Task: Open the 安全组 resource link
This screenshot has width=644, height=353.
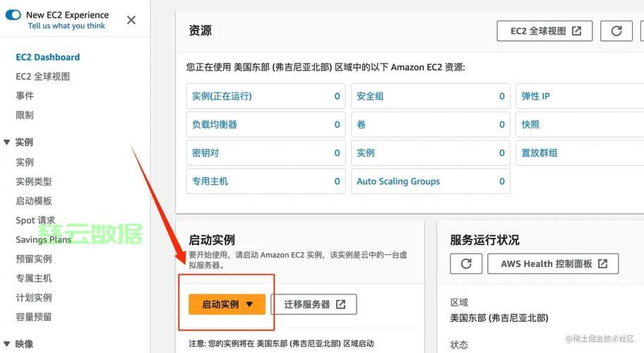Action: 370,96
